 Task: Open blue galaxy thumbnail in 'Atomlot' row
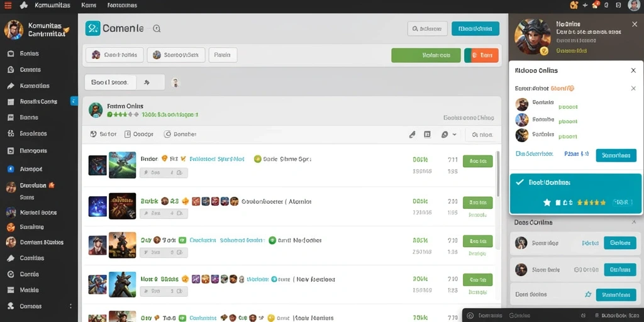click(x=97, y=206)
